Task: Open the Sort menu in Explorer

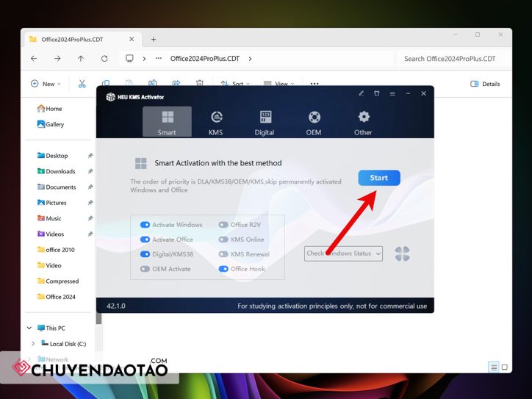Action: 235,84
